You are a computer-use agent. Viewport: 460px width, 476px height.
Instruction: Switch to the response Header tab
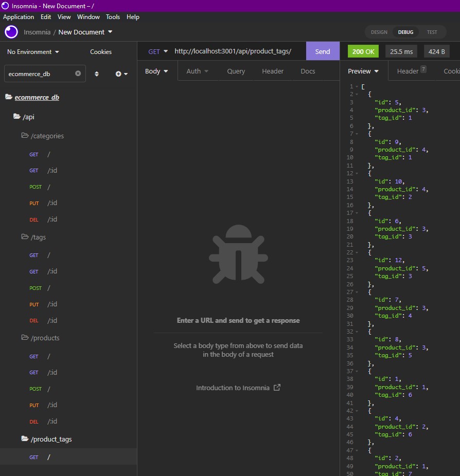[x=412, y=71]
